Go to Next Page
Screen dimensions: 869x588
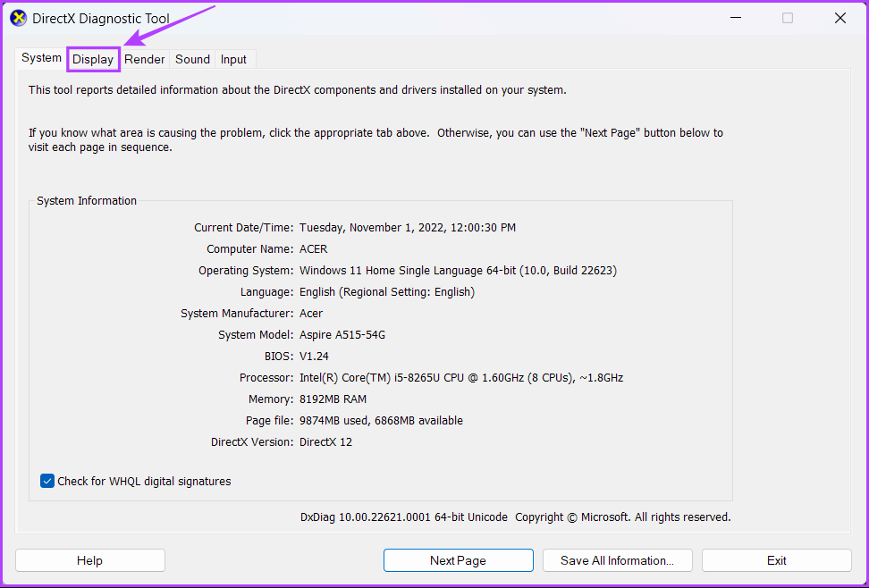pyautogui.click(x=459, y=560)
